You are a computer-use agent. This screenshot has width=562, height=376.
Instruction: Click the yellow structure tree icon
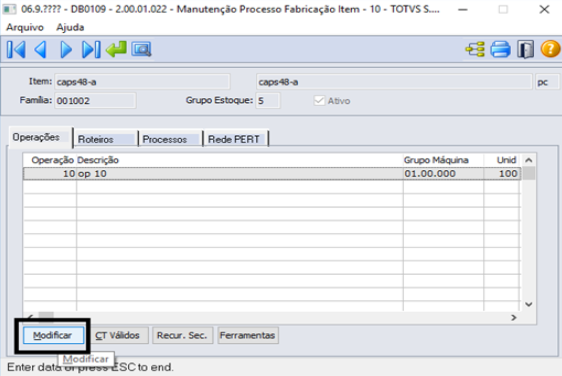pyautogui.click(x=475, y=49)
